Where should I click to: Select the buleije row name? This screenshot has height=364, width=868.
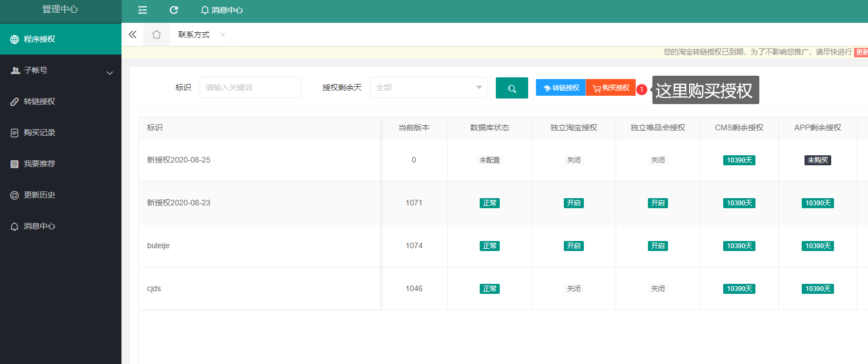[158, 245]
